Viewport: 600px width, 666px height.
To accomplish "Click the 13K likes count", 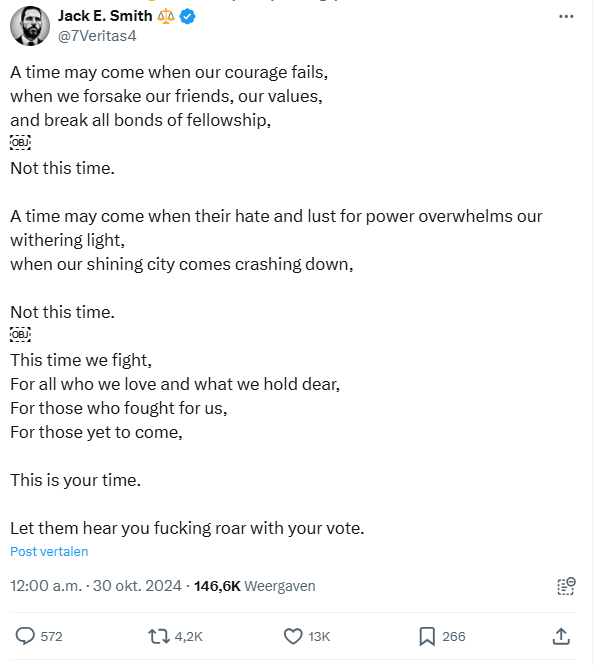I will click(319, 636).
